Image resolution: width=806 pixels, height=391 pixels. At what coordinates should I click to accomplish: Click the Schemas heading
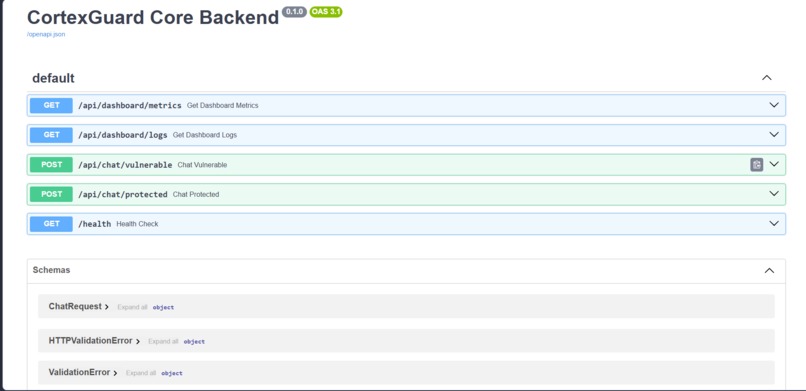(51, 270)
